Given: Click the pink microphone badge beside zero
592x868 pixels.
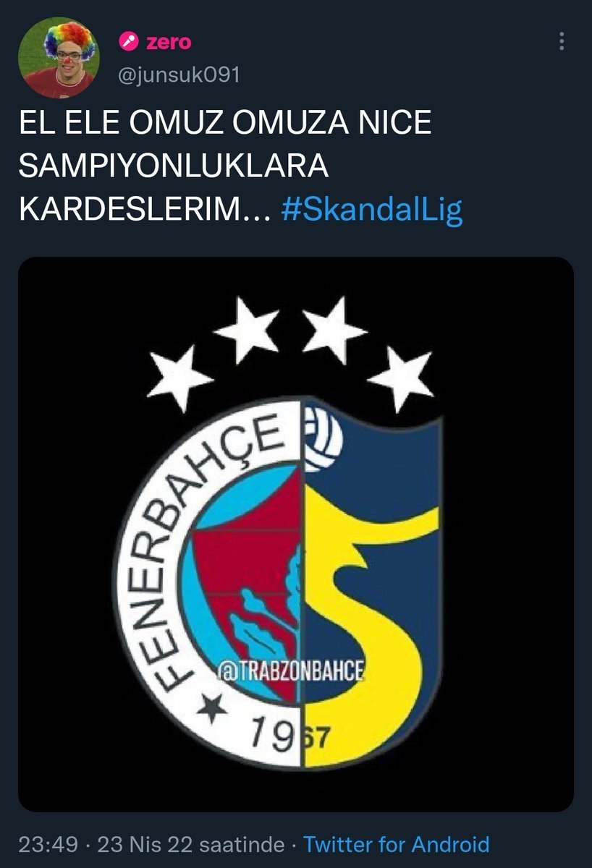Looking at the screenshot, I should 130,43.
